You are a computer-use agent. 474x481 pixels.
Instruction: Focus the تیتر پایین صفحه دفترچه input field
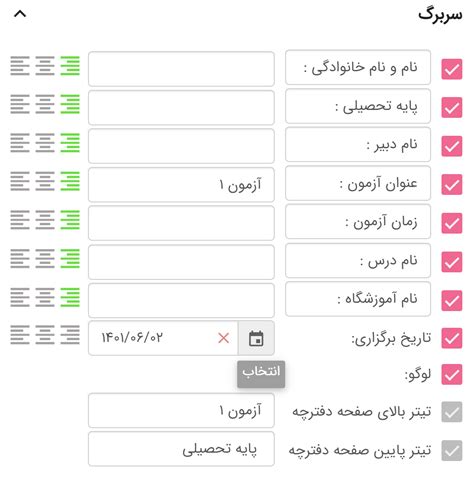point(181,449)
